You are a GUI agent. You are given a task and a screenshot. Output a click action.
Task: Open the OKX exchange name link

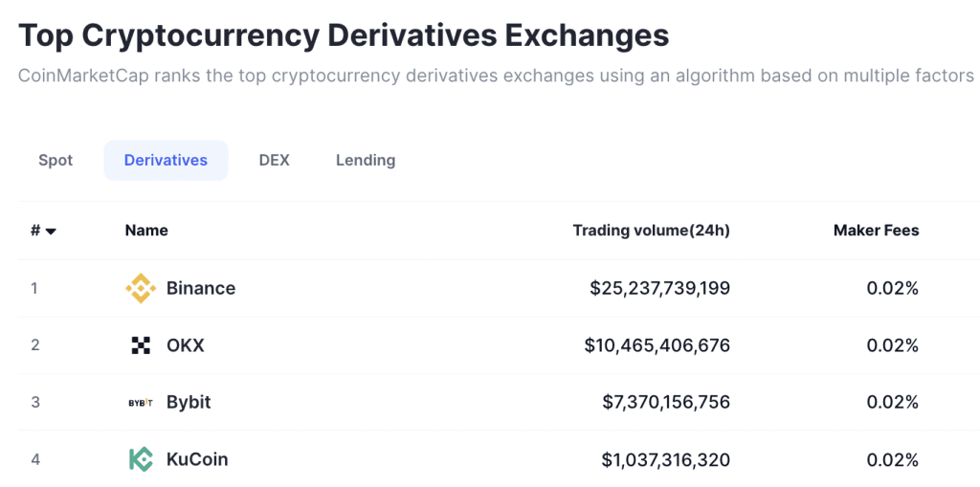tap(185, 345)
